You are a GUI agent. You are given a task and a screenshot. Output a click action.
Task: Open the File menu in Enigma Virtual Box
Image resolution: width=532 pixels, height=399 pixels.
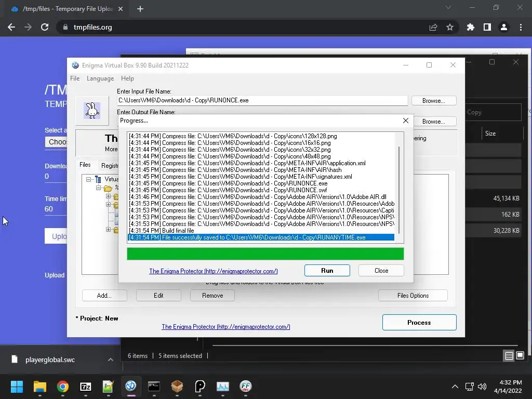(75, 78)
